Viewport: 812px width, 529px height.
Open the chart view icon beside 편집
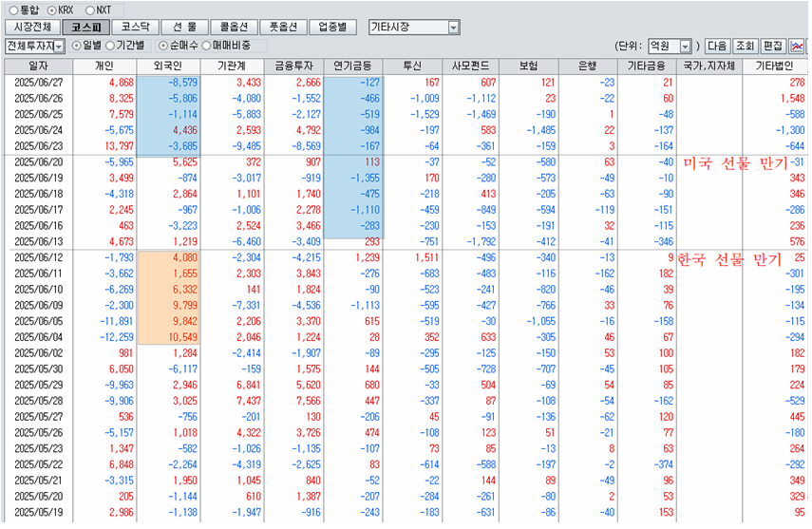point(797,47)
